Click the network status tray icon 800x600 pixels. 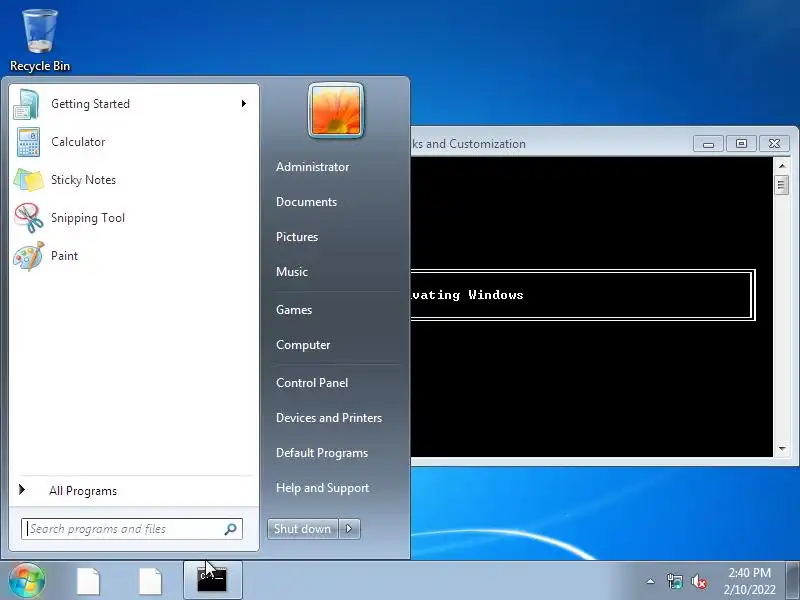674,581
